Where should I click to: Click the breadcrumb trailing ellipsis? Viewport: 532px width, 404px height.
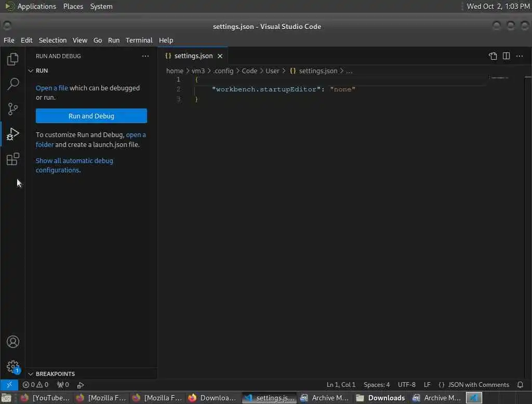(x=349, y=71)
